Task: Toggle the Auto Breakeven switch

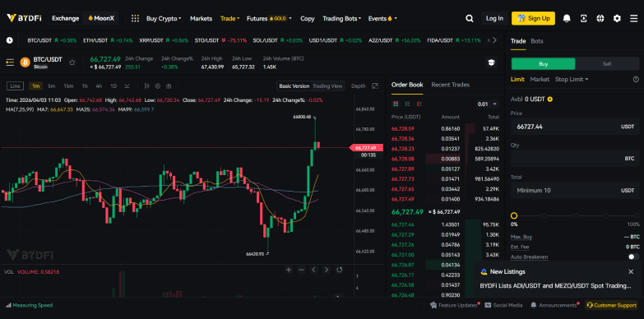Action: pos(634,257)
